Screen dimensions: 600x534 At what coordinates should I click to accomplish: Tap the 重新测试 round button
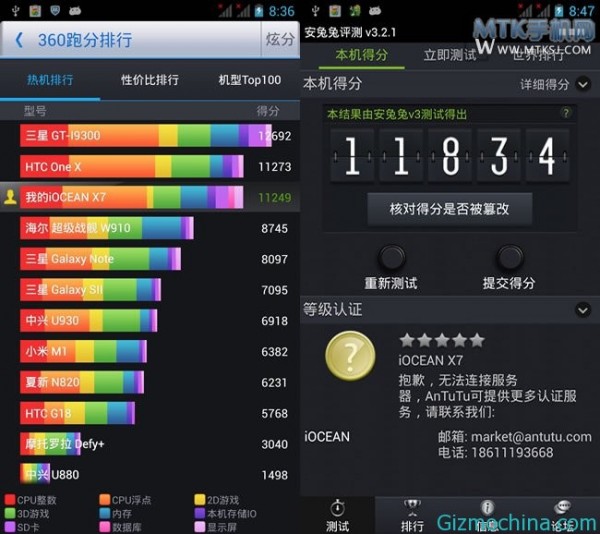[391, 257]
